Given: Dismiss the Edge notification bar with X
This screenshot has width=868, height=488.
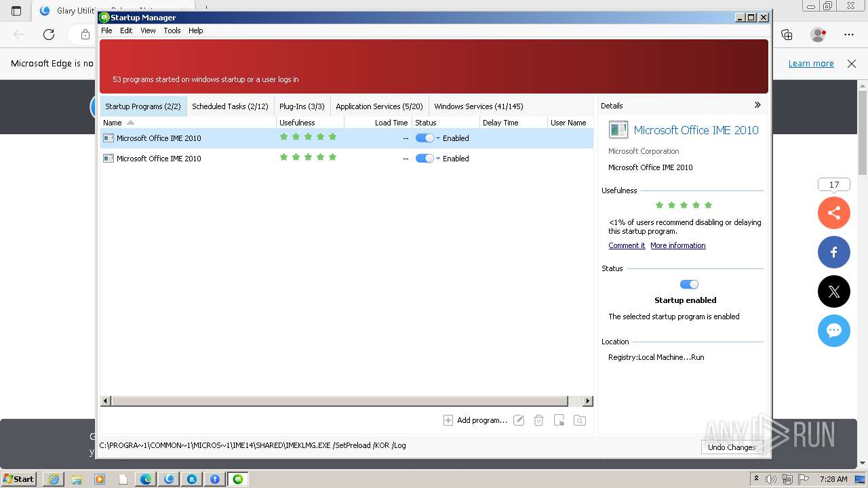Looking at the screenshot, I should coord(852,64).
